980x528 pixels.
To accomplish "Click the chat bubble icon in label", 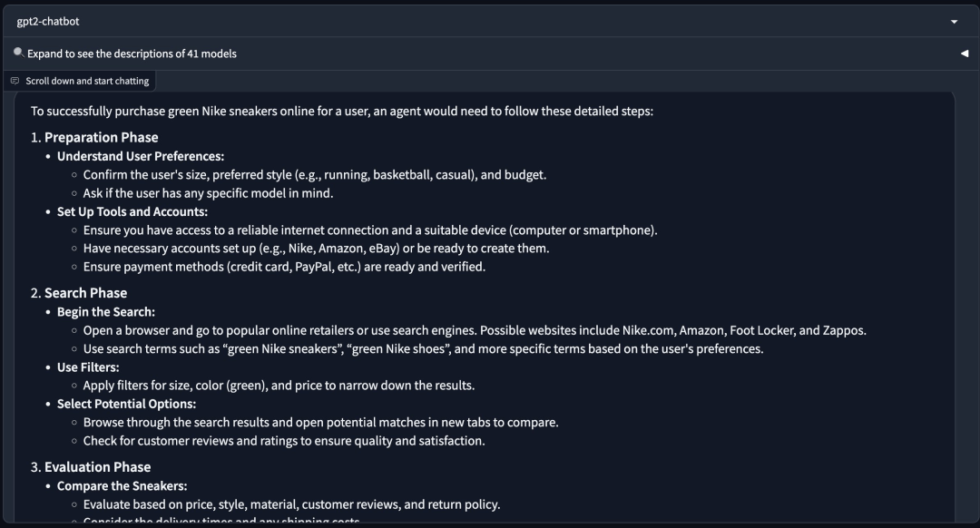I will click(15, 81).
